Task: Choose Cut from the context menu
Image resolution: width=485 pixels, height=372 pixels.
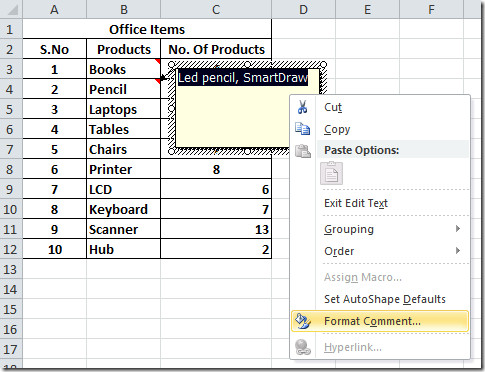Action: coord(380,107)
